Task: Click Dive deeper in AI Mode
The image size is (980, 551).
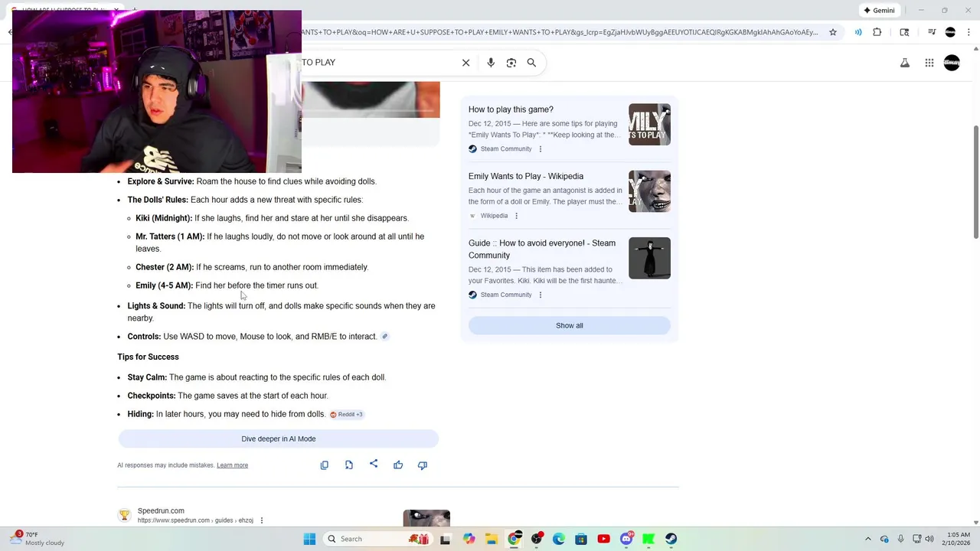Action: [279, 439]
